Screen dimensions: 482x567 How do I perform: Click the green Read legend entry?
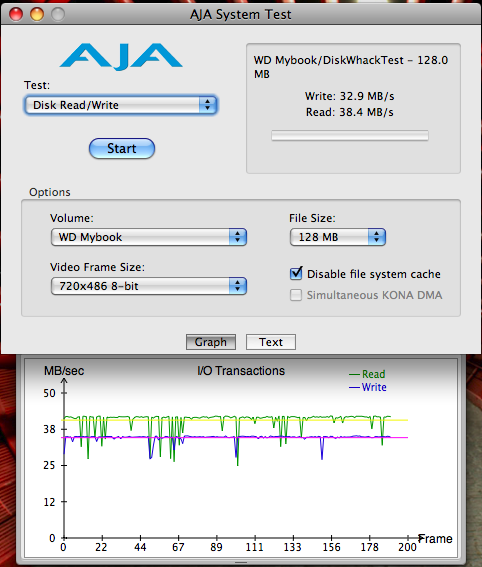pos(367,374)
